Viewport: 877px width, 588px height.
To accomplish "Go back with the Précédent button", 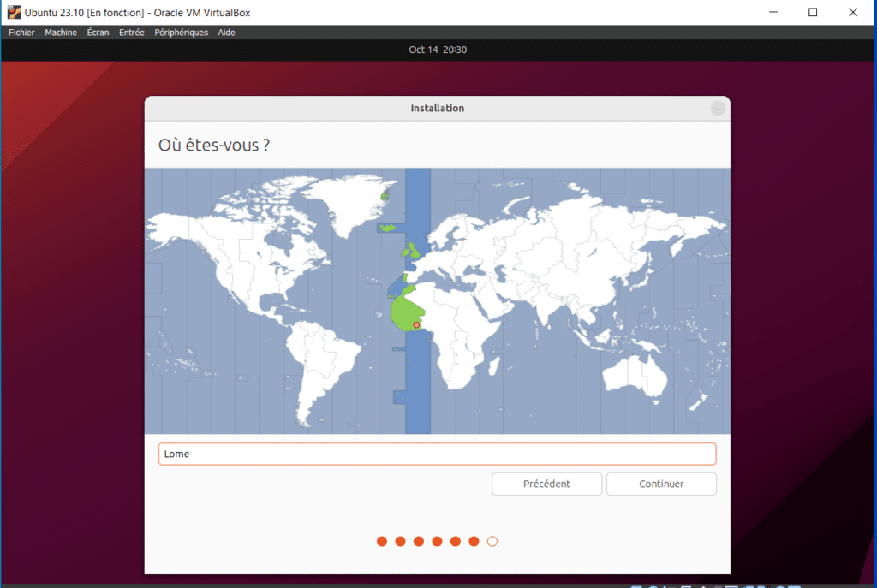I will point(546,484).
